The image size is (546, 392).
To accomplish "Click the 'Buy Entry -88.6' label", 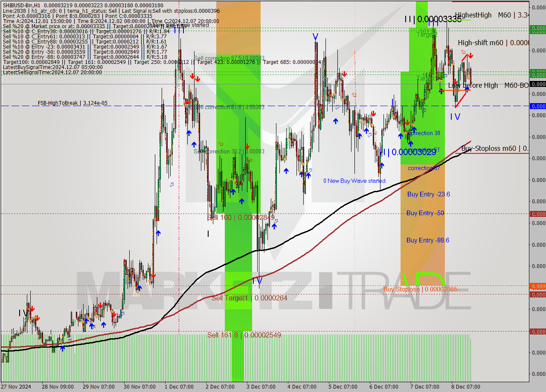I will tap(427, 240).
